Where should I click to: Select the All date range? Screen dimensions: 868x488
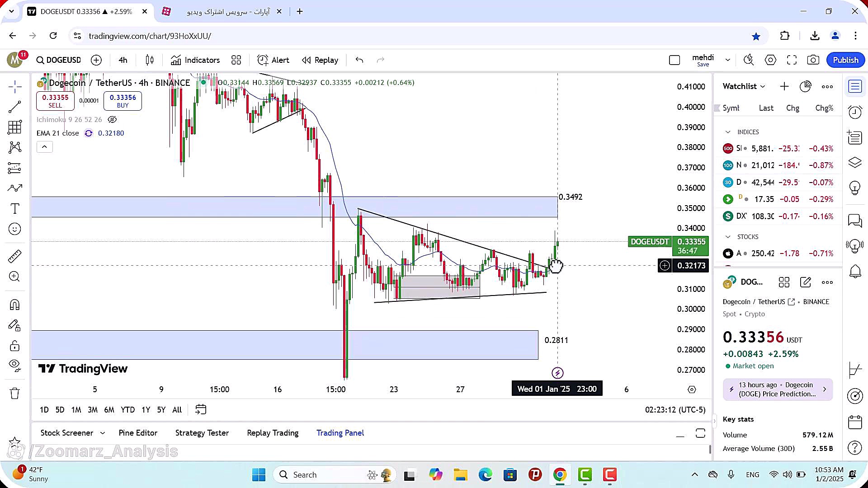(177, 410)
